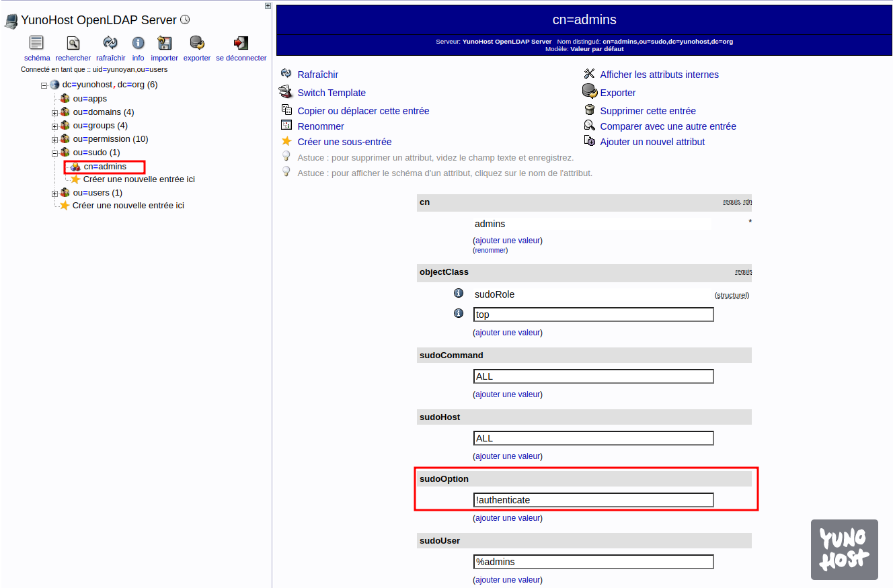This screenshot has width=893, height=588.
Task: Click the rafraîchir icon in sidebar
Action: click(110, 44)
